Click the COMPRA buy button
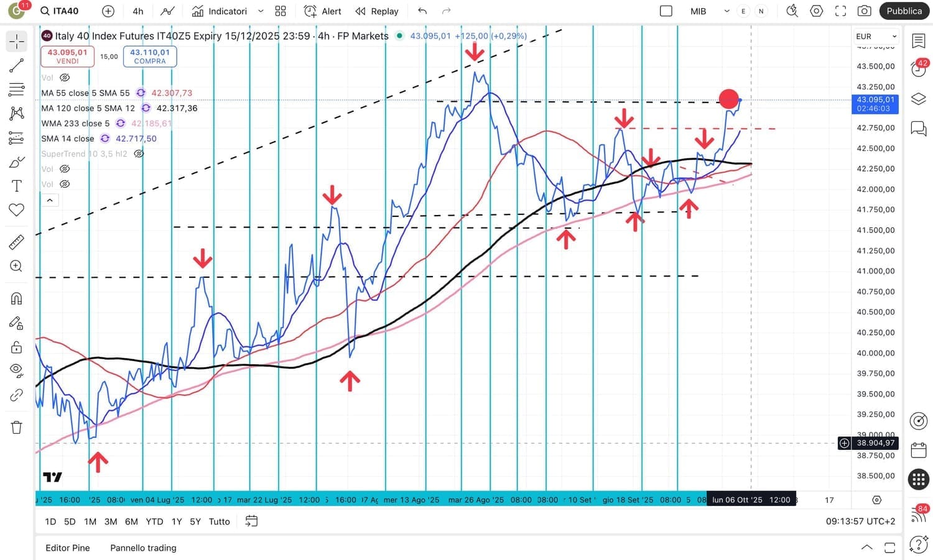The width and height of the screenshot is (933, 560). click(x=150, y=57)
